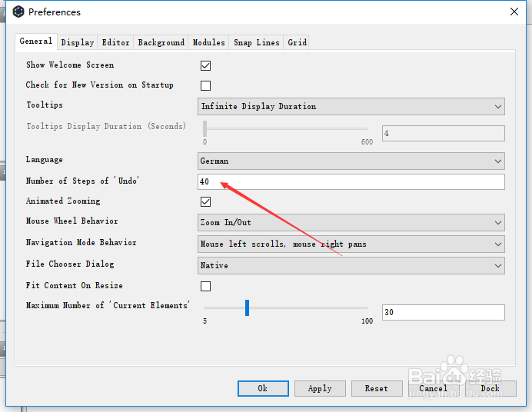
Task: Expand the Mouse Wheel Behavior dropdown
Action: 351,222
